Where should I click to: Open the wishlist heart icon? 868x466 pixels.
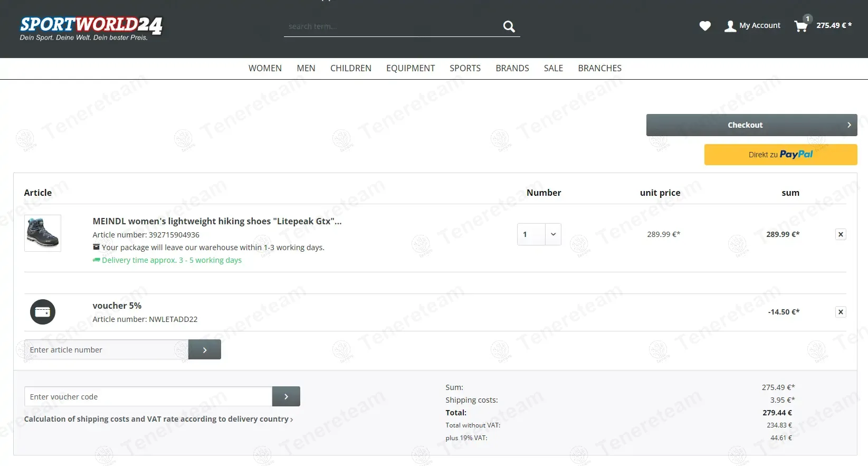coord(705,26)
